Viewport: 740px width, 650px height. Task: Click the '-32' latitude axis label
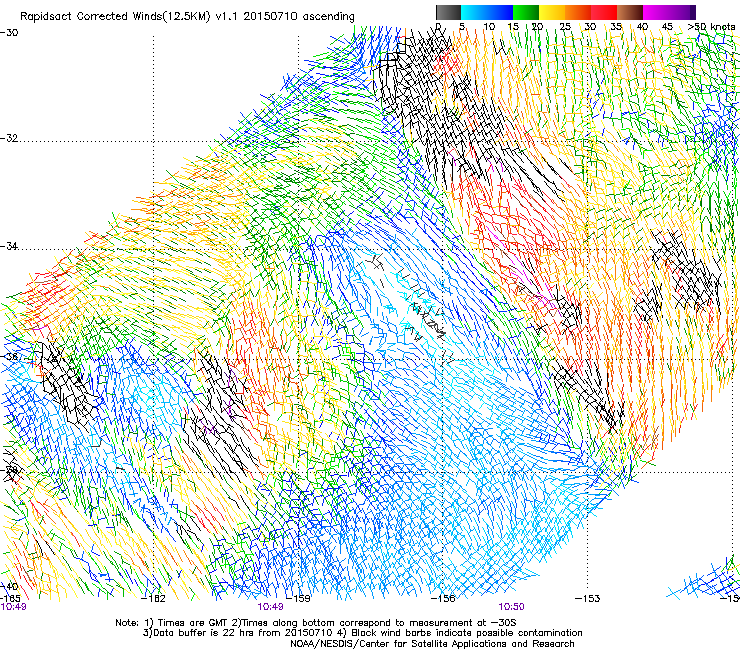click(x=9, y=138)
